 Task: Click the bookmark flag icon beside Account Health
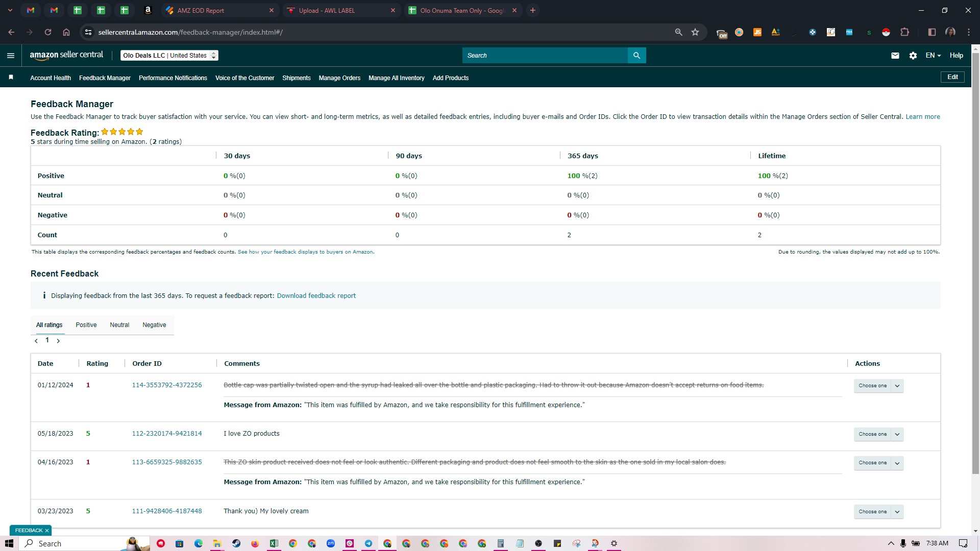pos(11,77)
